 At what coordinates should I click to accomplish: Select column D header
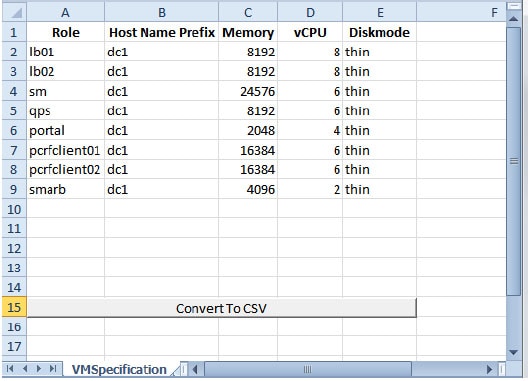click(310, 13)
